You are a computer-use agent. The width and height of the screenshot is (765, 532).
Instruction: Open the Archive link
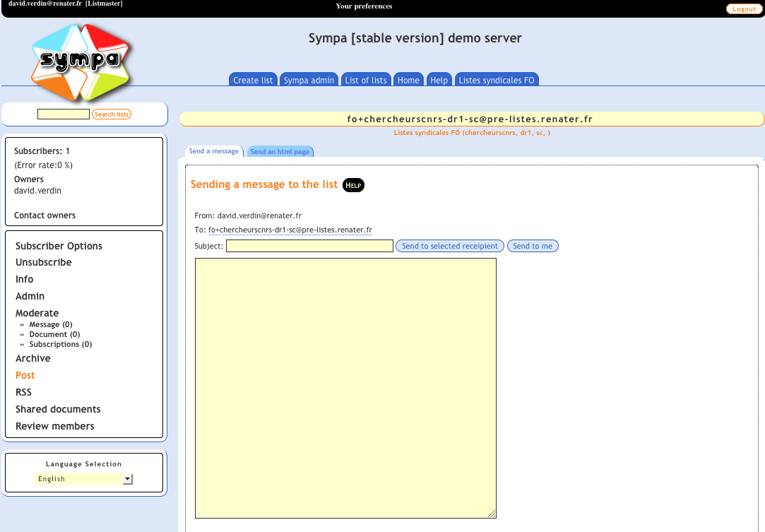coord(32,358)
